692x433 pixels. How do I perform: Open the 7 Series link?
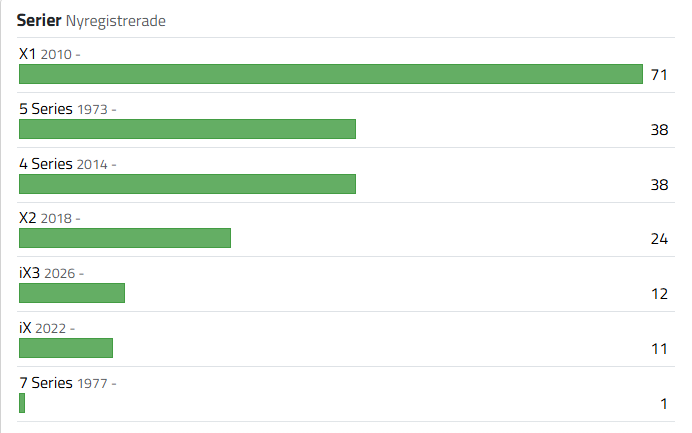pyautogui.click(x=45, y=382)
